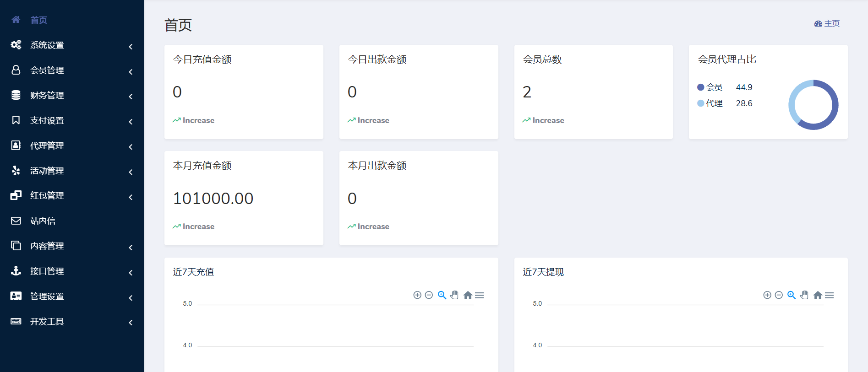
Task: Click the ID card icon for 管理设置
Action: point(16,296)
